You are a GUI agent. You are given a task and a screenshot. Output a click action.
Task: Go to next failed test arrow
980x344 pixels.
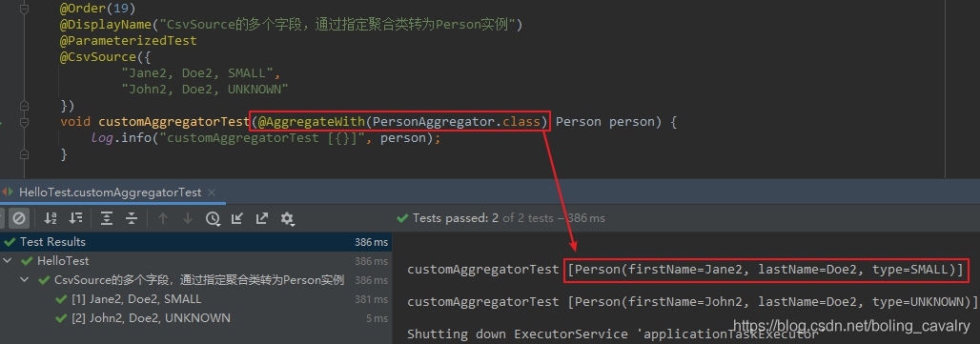(x=188, y=218)
